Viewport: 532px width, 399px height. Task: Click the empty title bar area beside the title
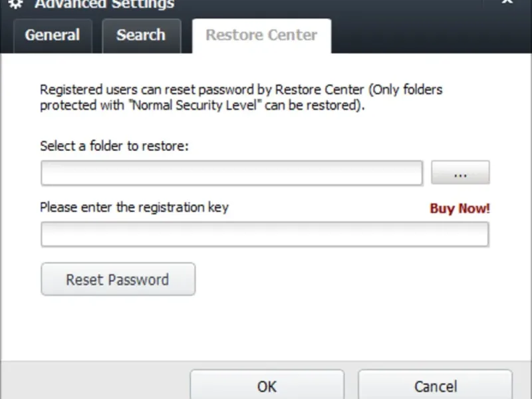[332, 5]
